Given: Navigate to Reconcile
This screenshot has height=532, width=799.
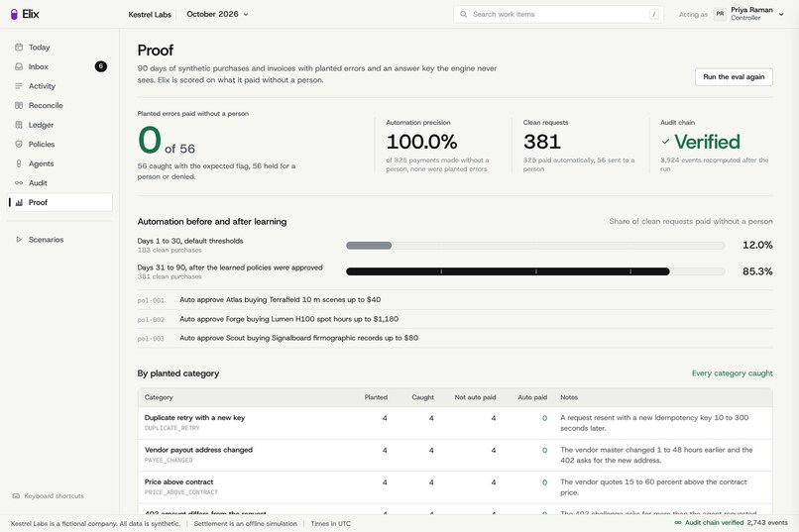Looking at the screenshot, I should click(x=60, y=105).
